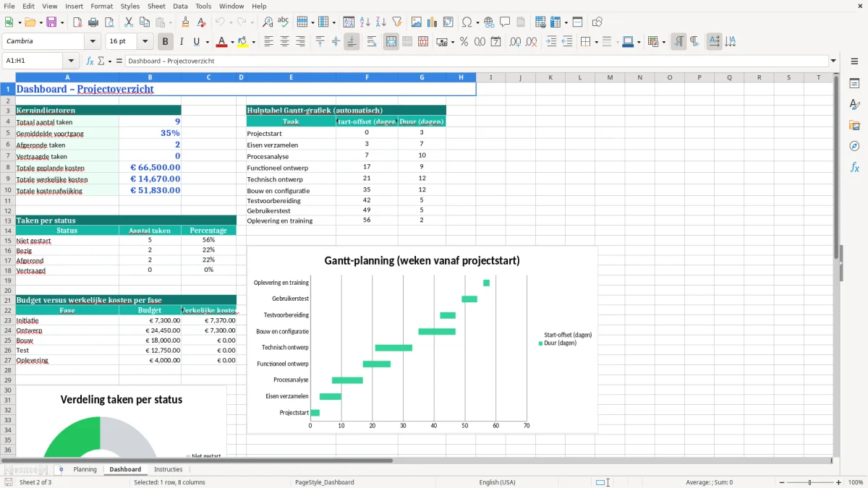This screenshot has height=488, width=868.
Task: Click PageStyle_Dashboard in status bar
Action: (x=325, y=482)
